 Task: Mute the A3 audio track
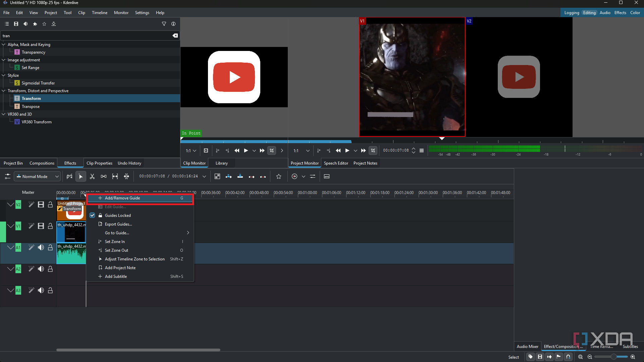pos(41,290)
